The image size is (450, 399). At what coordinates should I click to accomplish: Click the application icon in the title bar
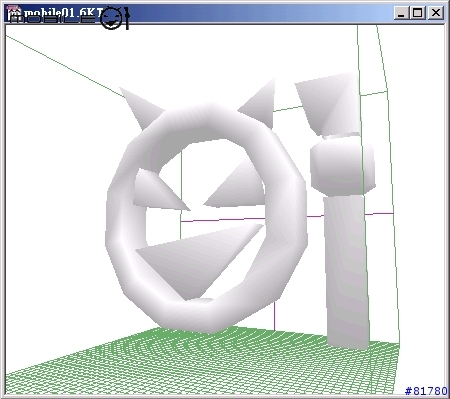[14, 12]
